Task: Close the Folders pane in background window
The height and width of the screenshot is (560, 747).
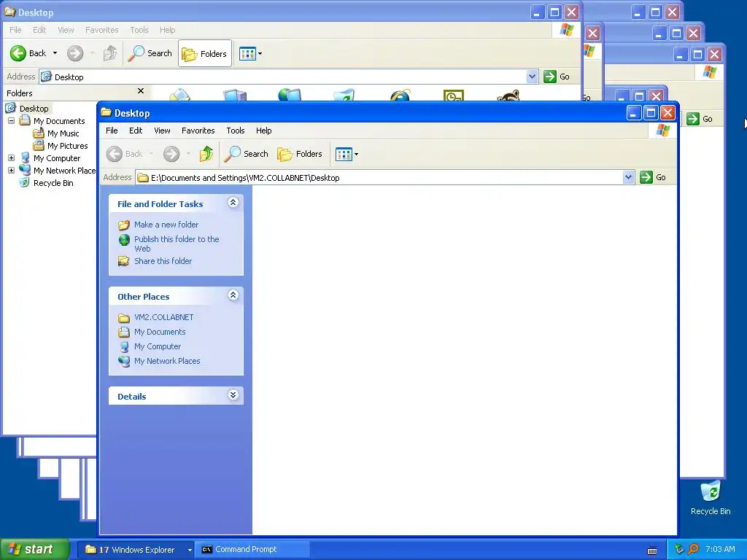Action: pos(141,91)
